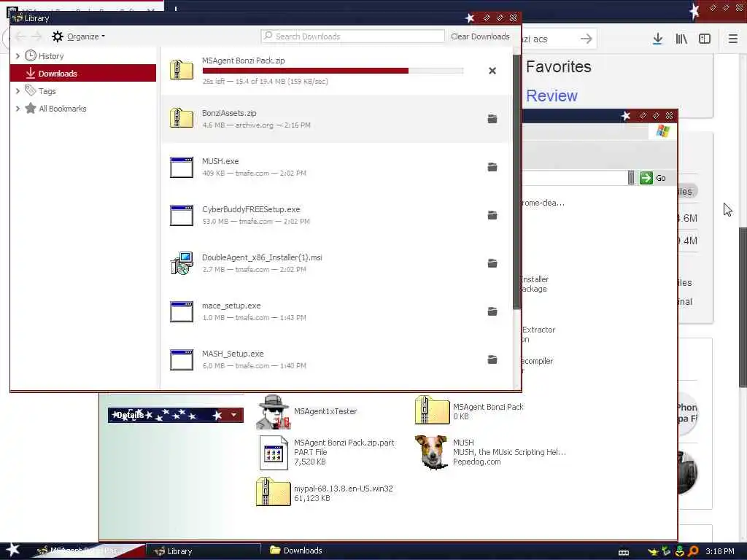The image size is (747, 560).
Task: Toggle the browser sidebars icon
Action: point(705,39)
